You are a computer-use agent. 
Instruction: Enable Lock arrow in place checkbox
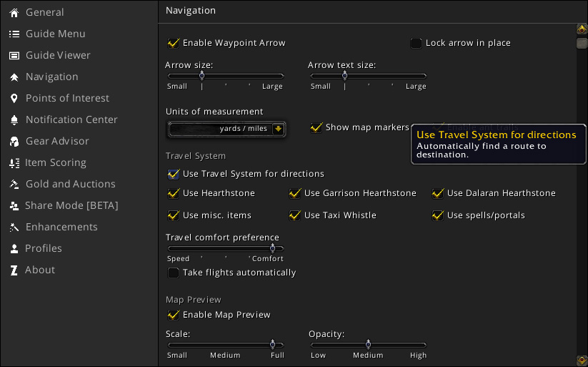416,43
